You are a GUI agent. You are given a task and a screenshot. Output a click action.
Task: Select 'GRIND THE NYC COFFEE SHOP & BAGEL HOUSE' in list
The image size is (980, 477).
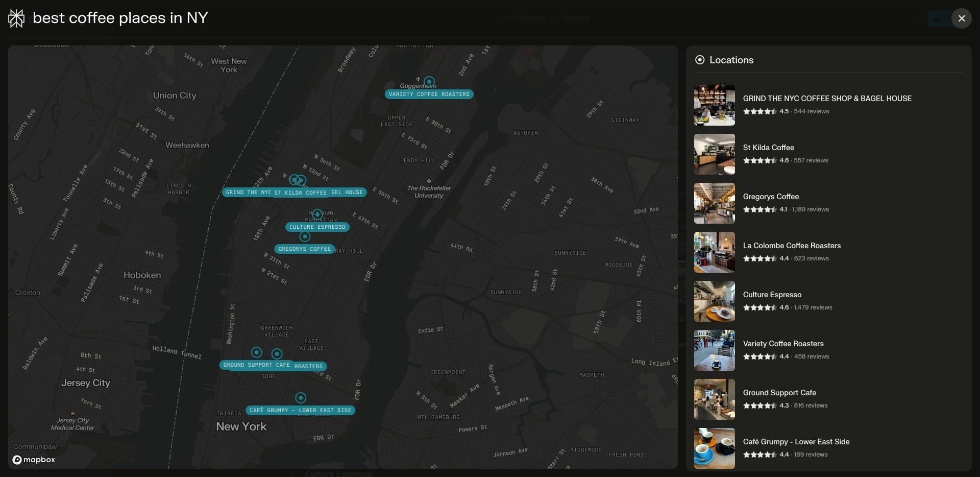pos(827,99)
